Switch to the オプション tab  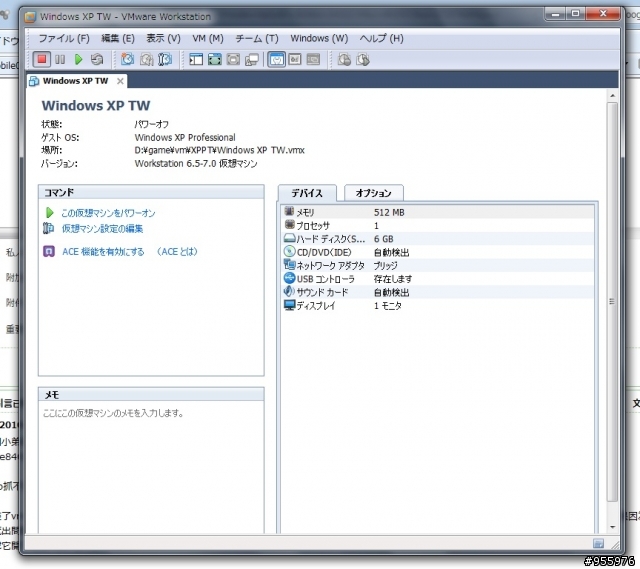coord(373,193)
